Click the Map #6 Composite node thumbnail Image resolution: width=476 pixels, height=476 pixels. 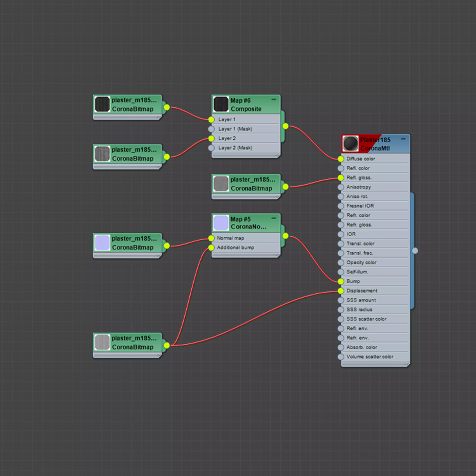(221, 104)
